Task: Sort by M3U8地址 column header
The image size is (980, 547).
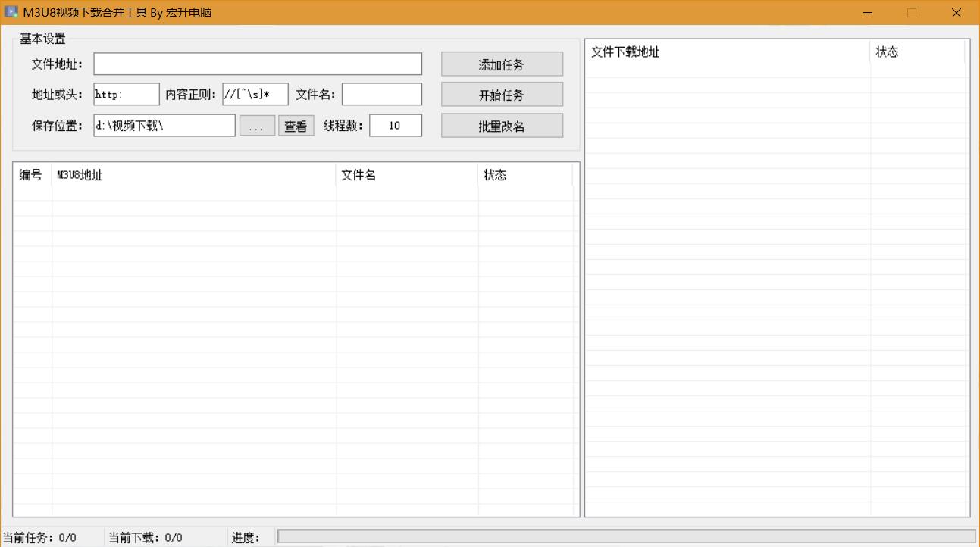Action: pos(193,175)
